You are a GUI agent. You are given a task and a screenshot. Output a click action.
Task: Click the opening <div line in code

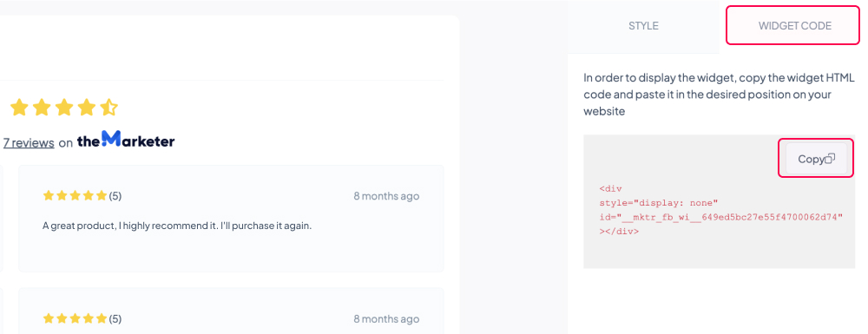[610, 188]
